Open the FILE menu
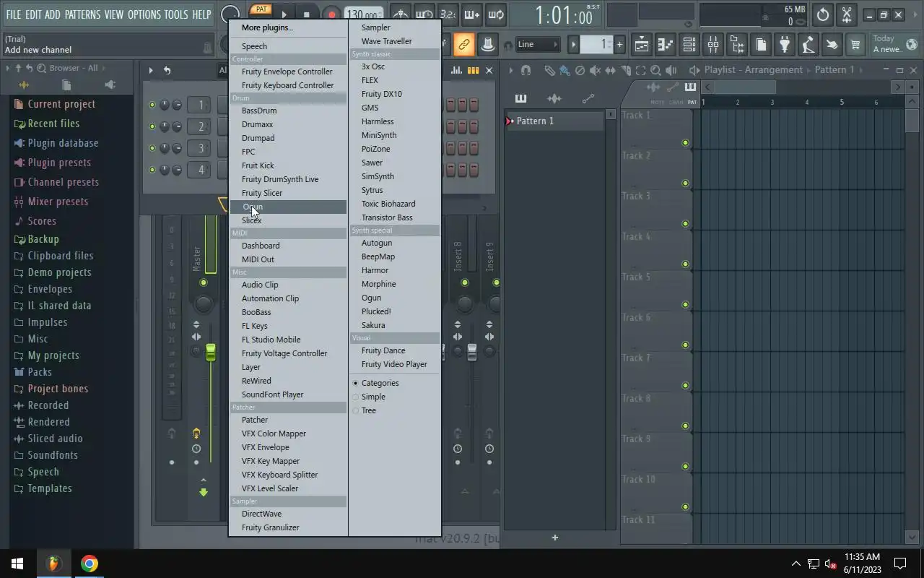924x578 pixels. (13, 14)
